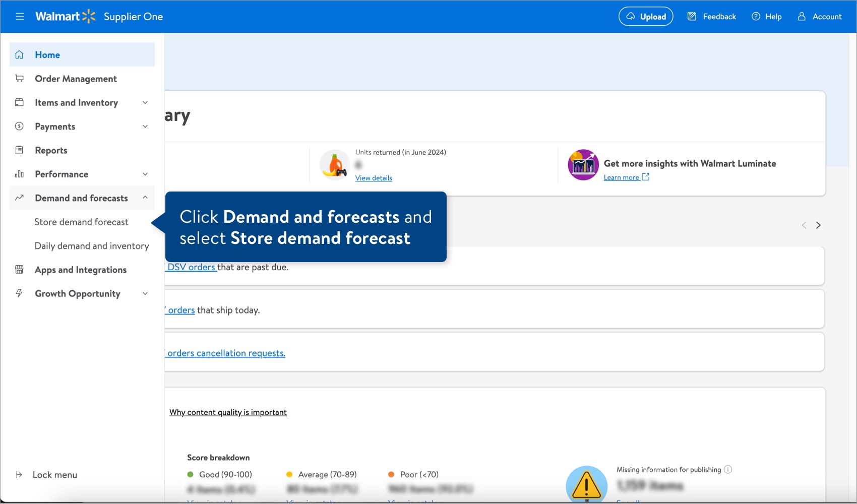Image resolution: width=857 pixels, height=504 pixels.
Task: Click the Feedback pencil icon
Action: (691, 16)
